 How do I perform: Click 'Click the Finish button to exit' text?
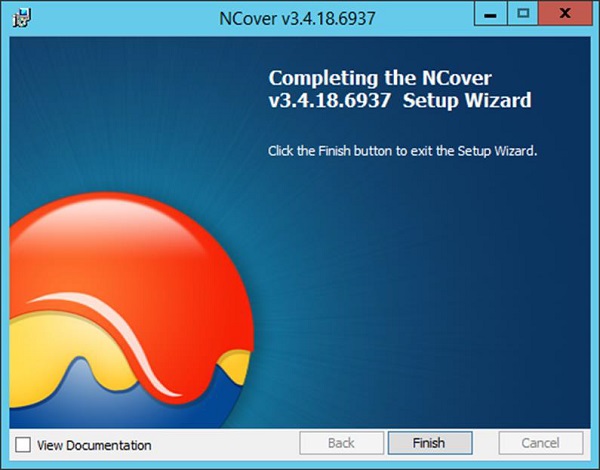(403, 151)
